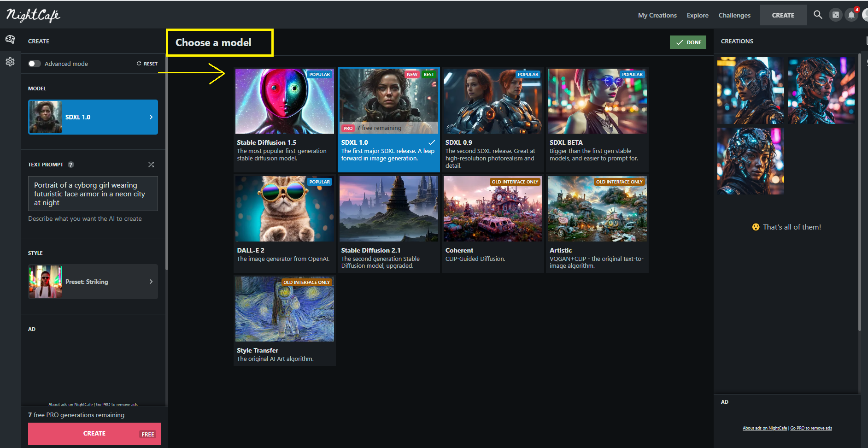Screen dimensions: 868x448
Task: Choose the Stable Diffusion 1.5 model card
Action: [285, 119]
